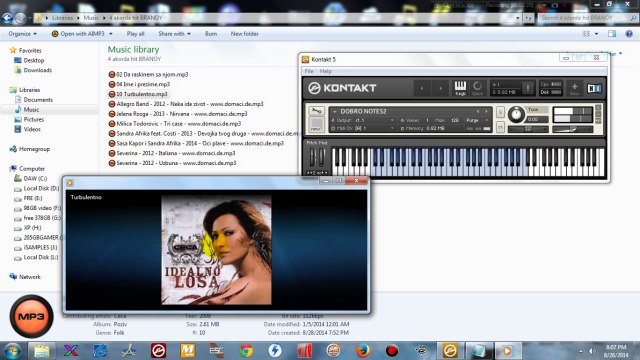Click the Kontakt panic exclamation button
The width and height of the screenshot is (640, 360).
(527, 88)
